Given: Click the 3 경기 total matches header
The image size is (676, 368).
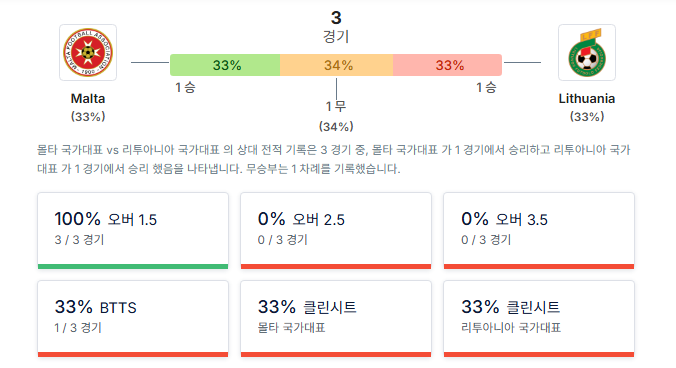Looking at the screenshot, I should (x=336, y=27).
